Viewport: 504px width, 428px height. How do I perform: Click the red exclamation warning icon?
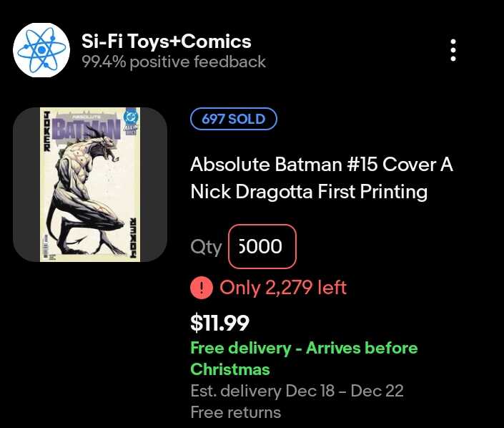pos(202,288)
